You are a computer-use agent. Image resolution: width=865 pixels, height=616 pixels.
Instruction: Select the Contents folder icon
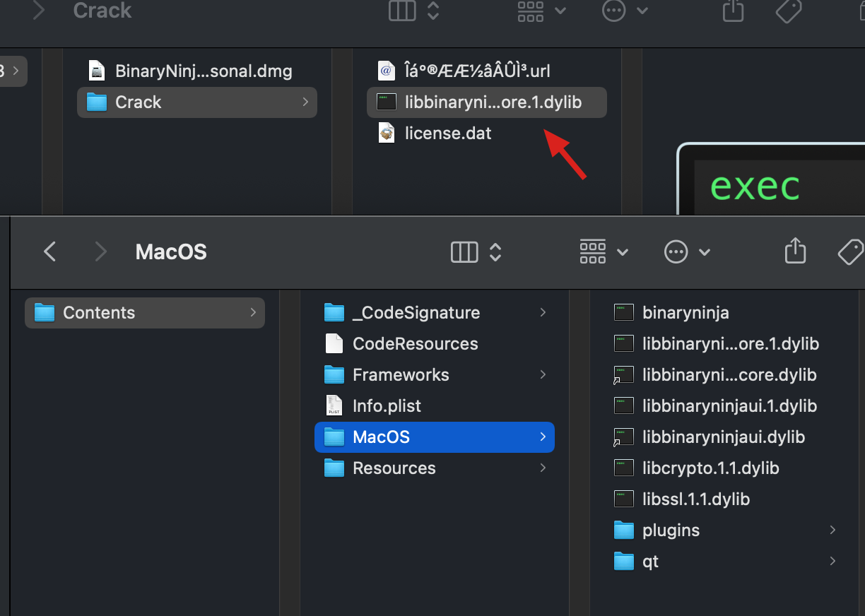pyautogui.click(x=45, y=312)
